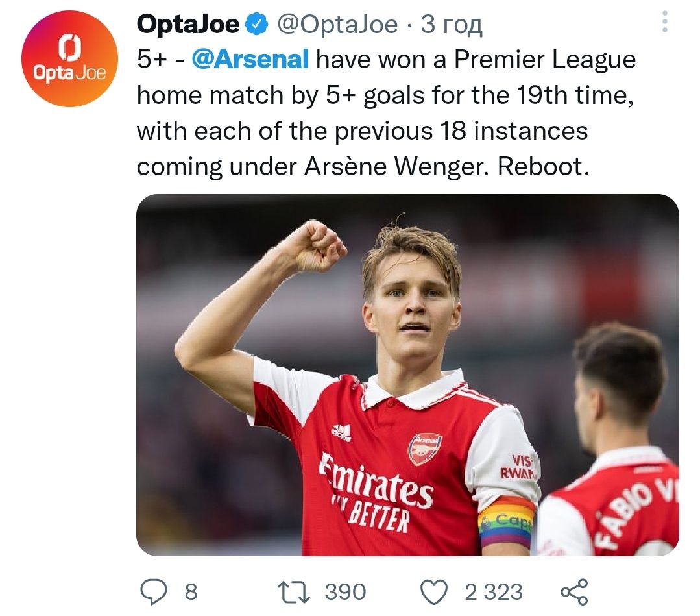Reply to the tweet via speech bubble icon
Viewport: 700px width, 616px height.
pyautogui.click(x=154, y=591)
